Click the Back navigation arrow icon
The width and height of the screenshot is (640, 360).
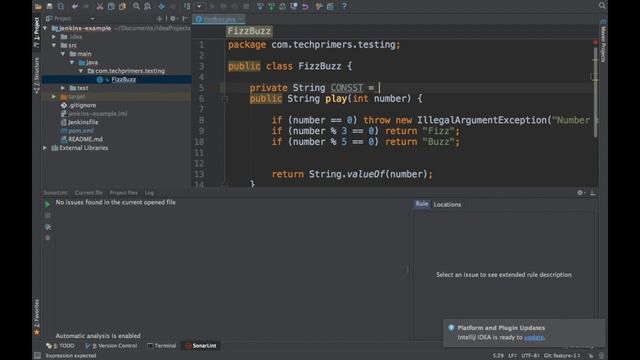(x=162, y=6)
